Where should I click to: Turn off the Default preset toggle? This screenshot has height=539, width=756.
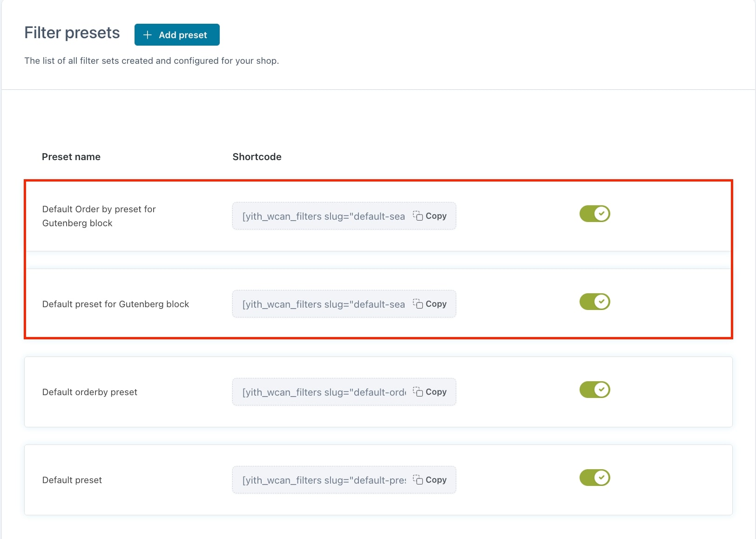pyautogui.click(x=594, y=478)
